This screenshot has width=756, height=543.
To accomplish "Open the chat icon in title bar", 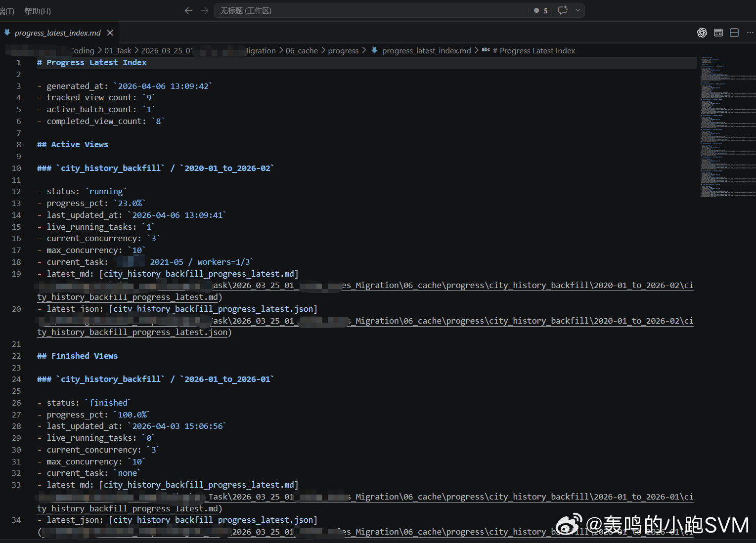I will click(563, 10).
